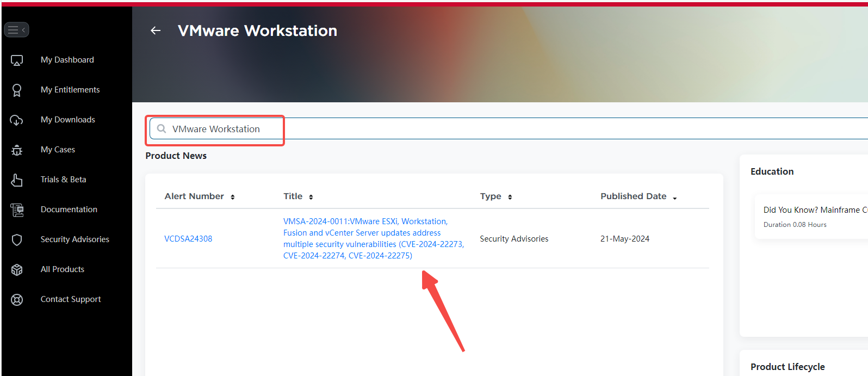The width and height of the screenshot is (868, 376).
Task: Open My Downloads menu item
Action: click(x=68, y=120)
